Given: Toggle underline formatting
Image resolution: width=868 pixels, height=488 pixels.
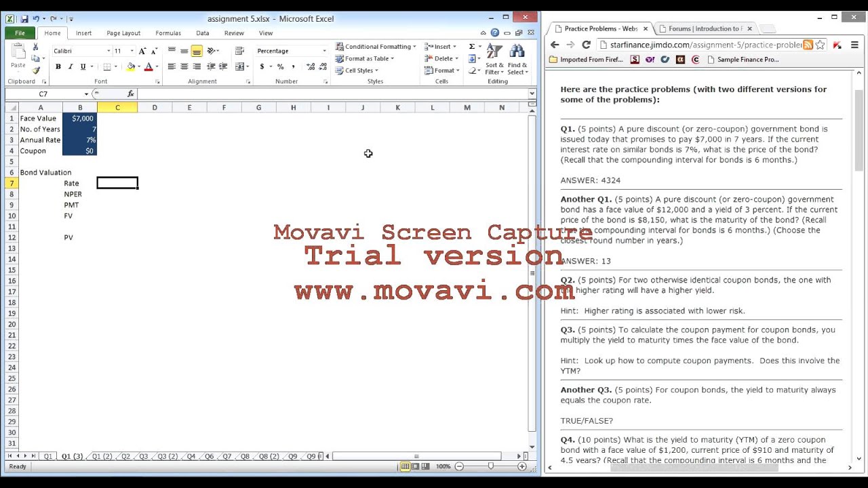Looking at the screenshot, I should click(x=83, y=66).
